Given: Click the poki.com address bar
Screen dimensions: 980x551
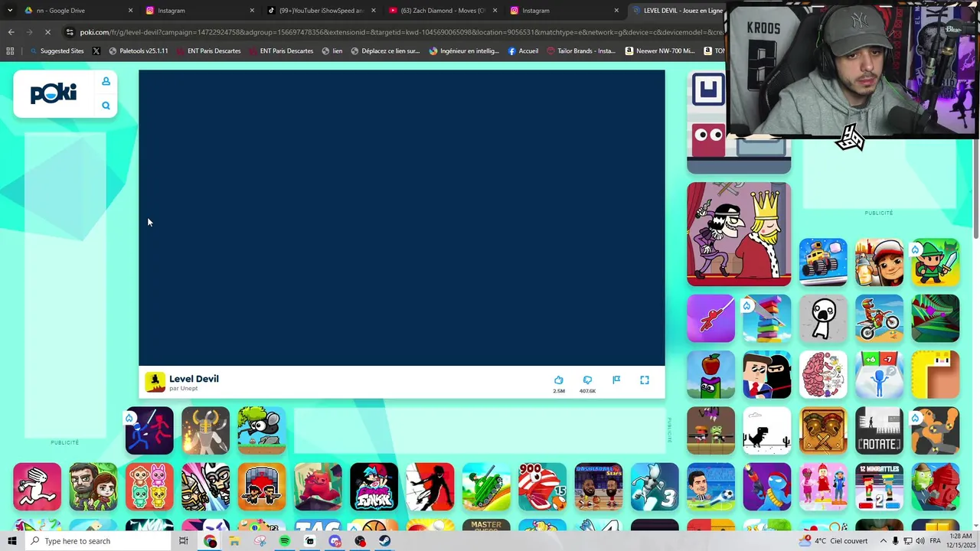Looking at the screenshot, I should tap(394, 32).
